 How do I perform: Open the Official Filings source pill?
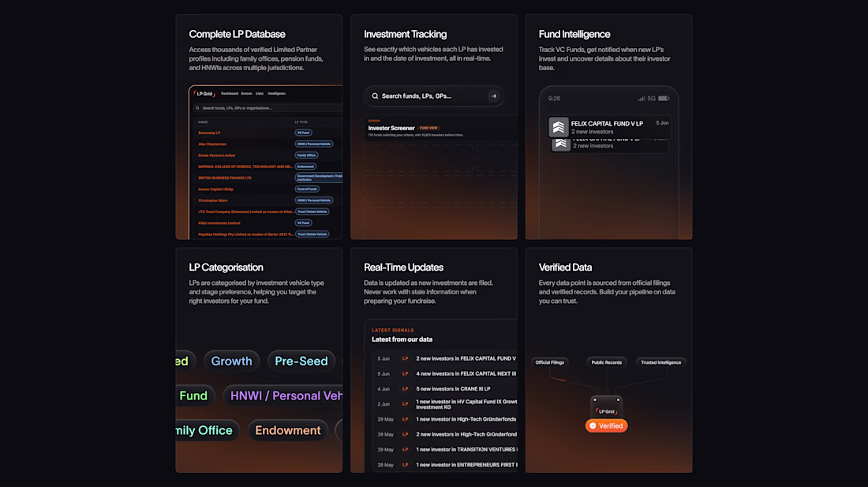pyautogui.click(x=550, y=362)
